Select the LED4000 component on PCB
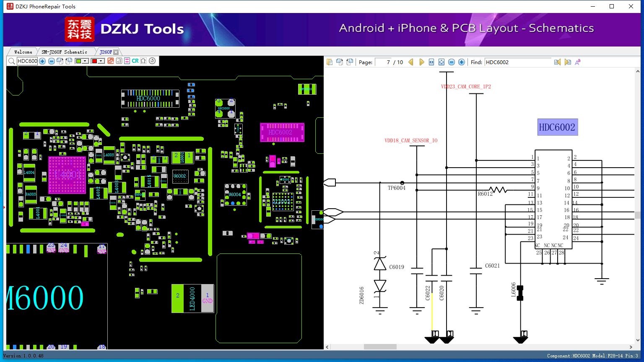Viewport: 644px width, 362px height. pos(193,298)
